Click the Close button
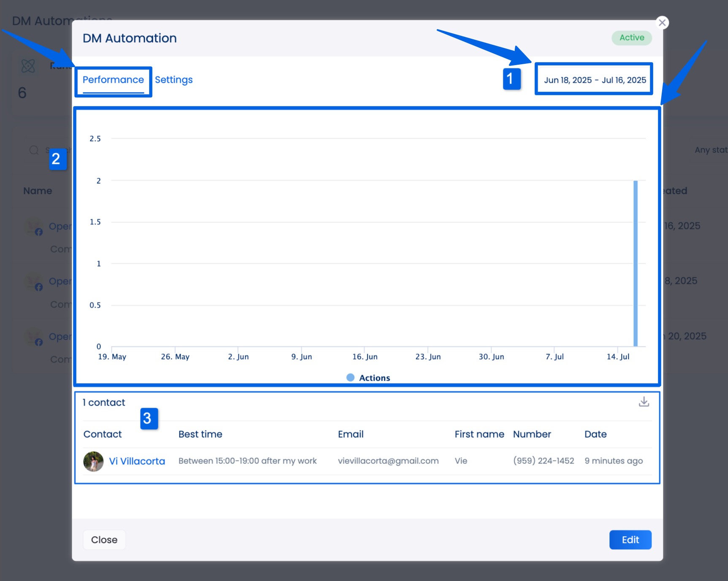The width and height of the screenshot is (728, 581). (x=104, y=540)
